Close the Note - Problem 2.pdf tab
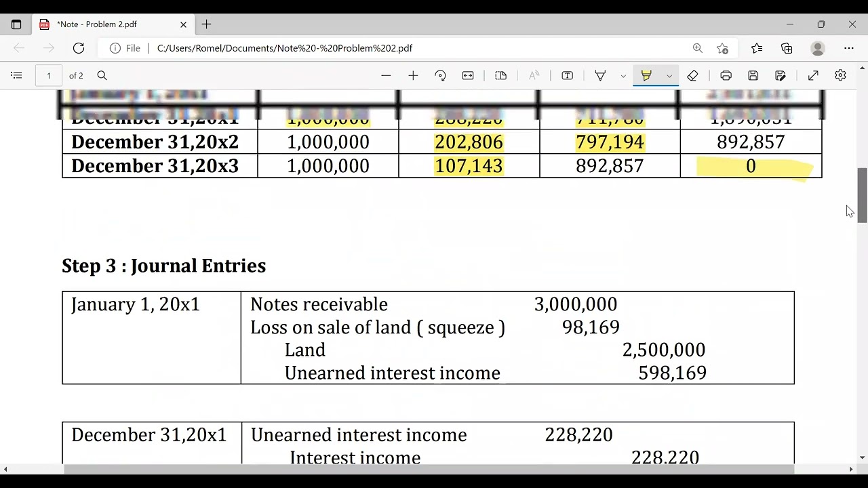Image resolution: width=868 pixels, height=488 pixels. point(183,24)
